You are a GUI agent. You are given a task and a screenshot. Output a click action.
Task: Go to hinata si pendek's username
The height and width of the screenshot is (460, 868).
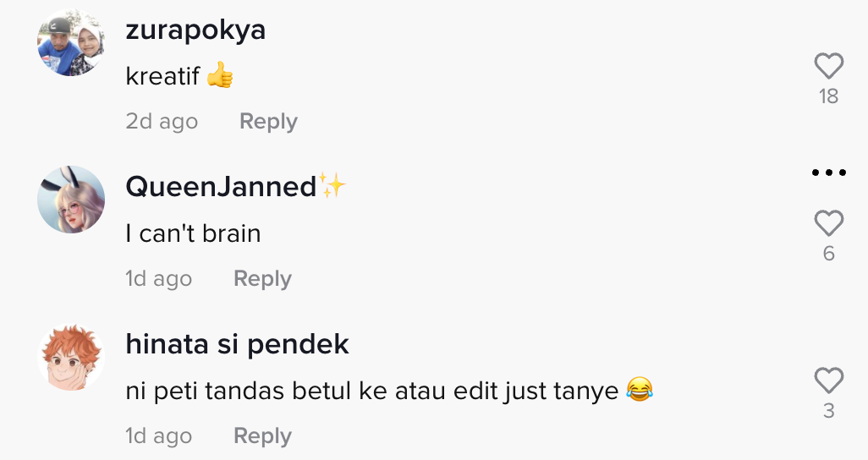[237, 344]
